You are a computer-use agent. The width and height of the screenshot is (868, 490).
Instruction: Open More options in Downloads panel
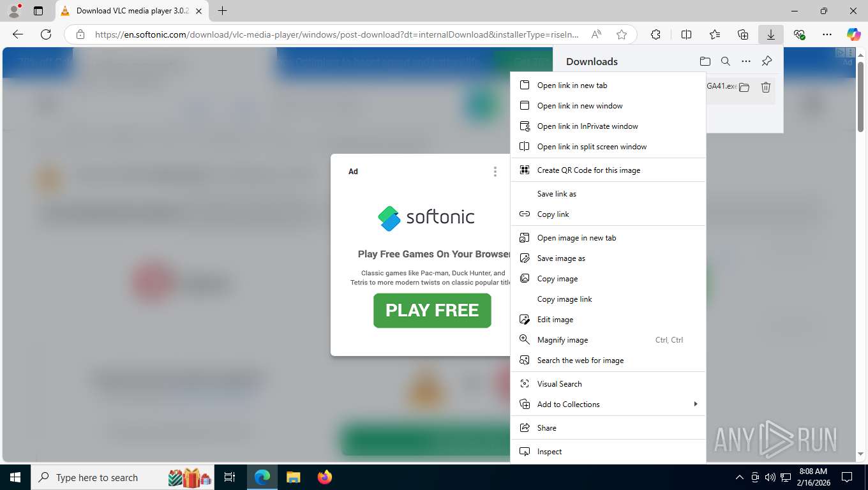(746, 61)
